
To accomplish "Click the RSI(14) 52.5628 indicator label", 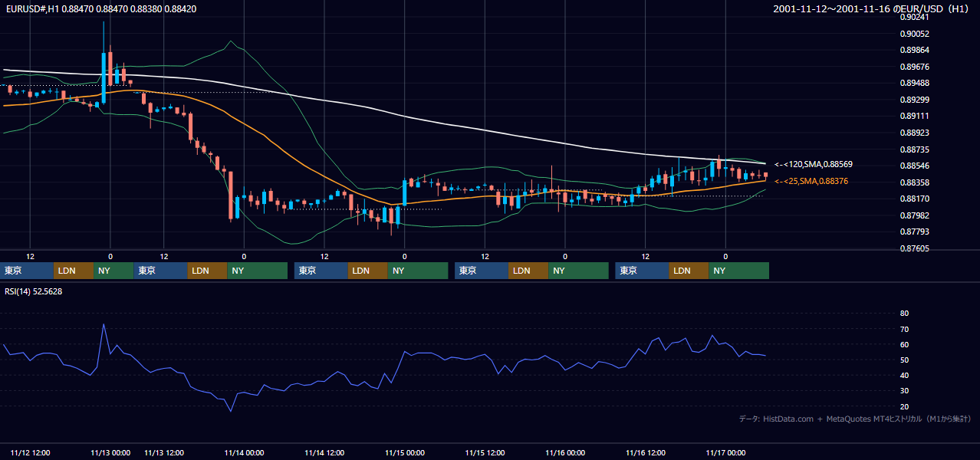I will [x=35, y=291].
